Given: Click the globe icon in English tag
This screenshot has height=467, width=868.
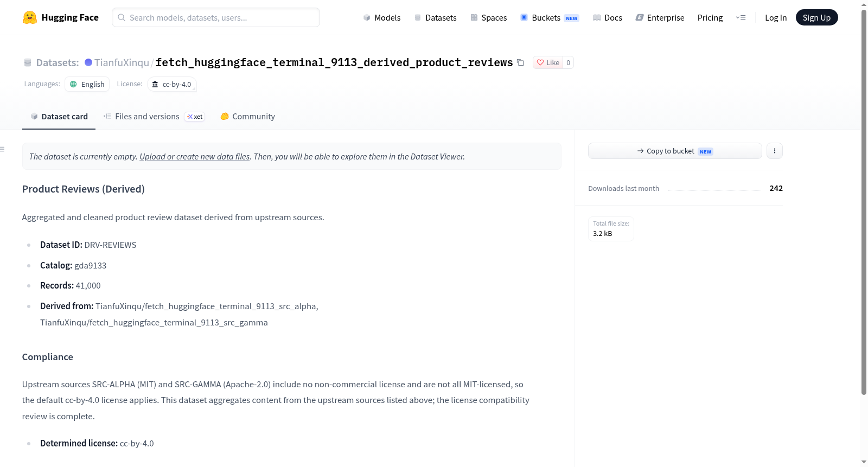Looking at the screenshot, I should (x=73, y=84).
